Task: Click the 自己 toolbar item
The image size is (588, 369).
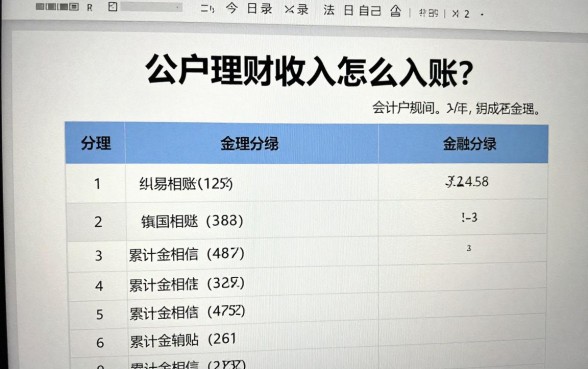Action: pos(370,11)
